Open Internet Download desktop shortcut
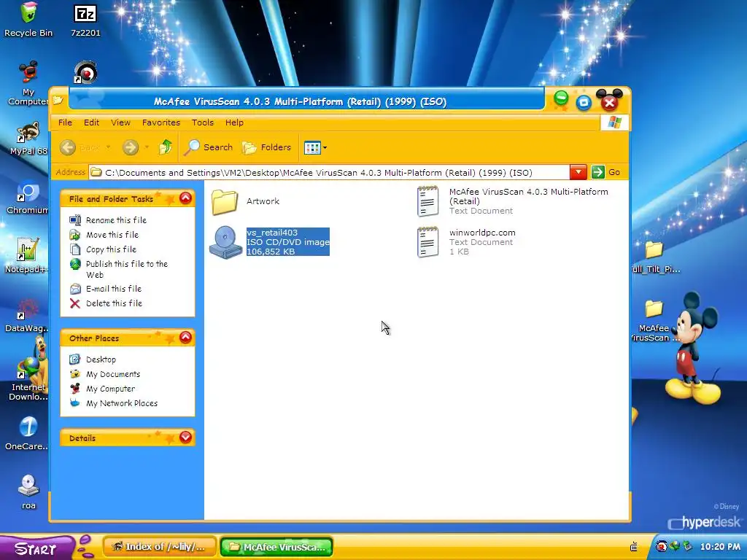Screen dimensions: 747x560 (28, 378)
